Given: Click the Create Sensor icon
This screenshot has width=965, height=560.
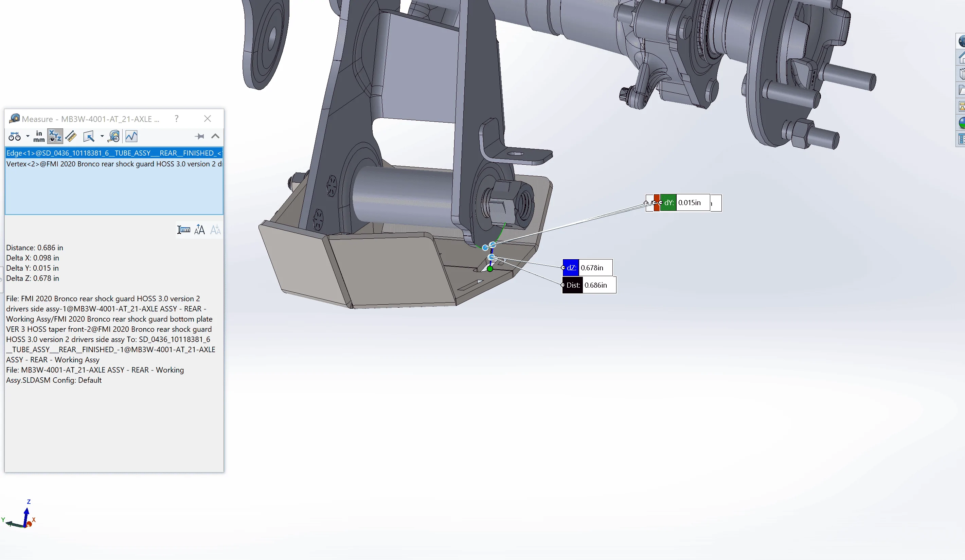Looking at the screenshot, I should 131,136.
